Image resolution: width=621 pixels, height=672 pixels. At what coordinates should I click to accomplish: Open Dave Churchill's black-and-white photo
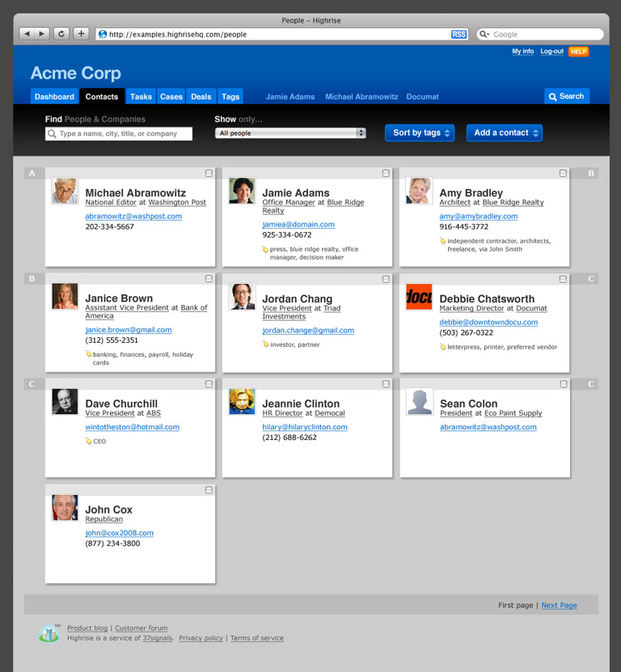click(x=65, y=402)
